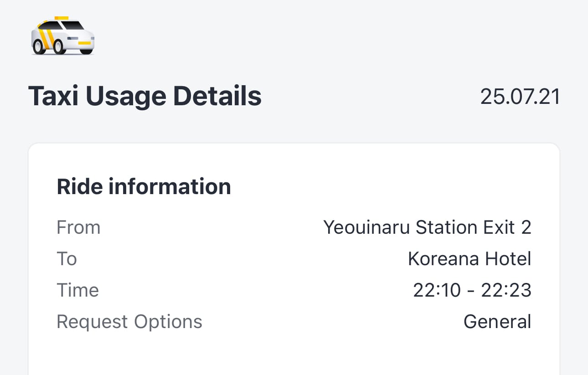Select Koreana in the destination

click(443, 259)
